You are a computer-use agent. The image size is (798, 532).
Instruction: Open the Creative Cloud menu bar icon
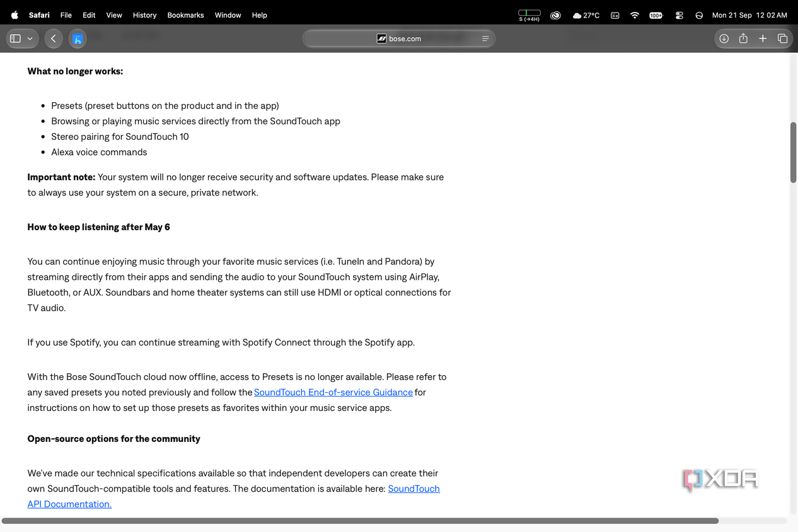pyautogui.click(x=555, y=15)
